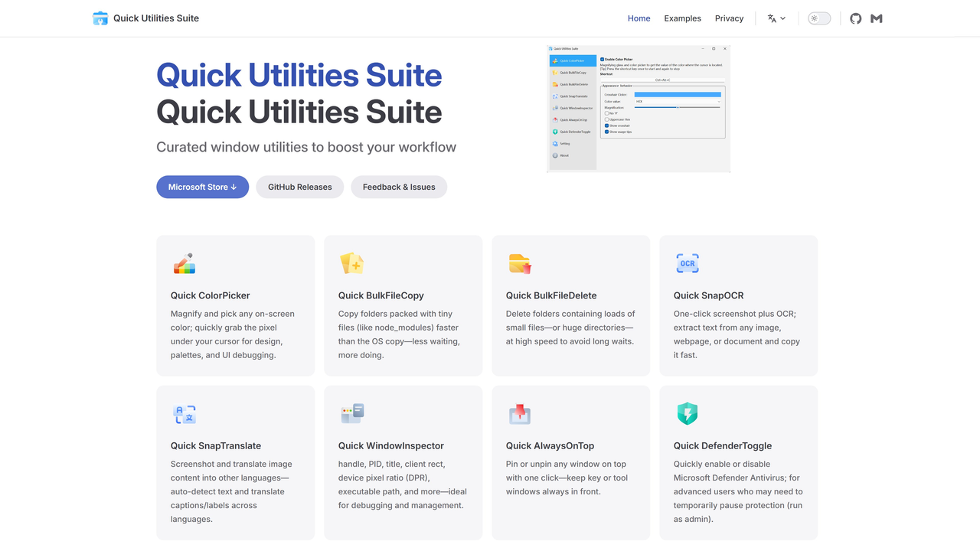
Task: Click the Quick BulkFileDelete folder icon
Action: pos(520,263)
